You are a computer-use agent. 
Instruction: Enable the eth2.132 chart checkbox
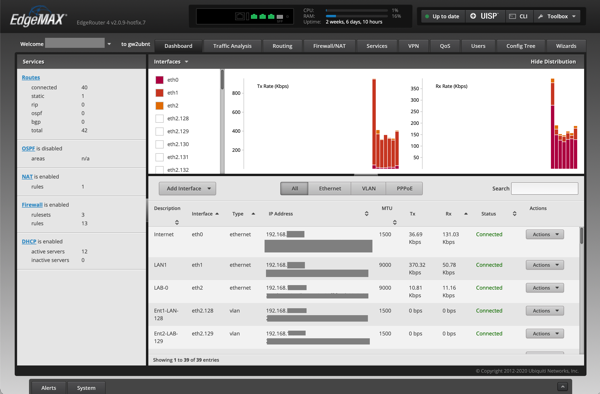(x=160, y=169)
